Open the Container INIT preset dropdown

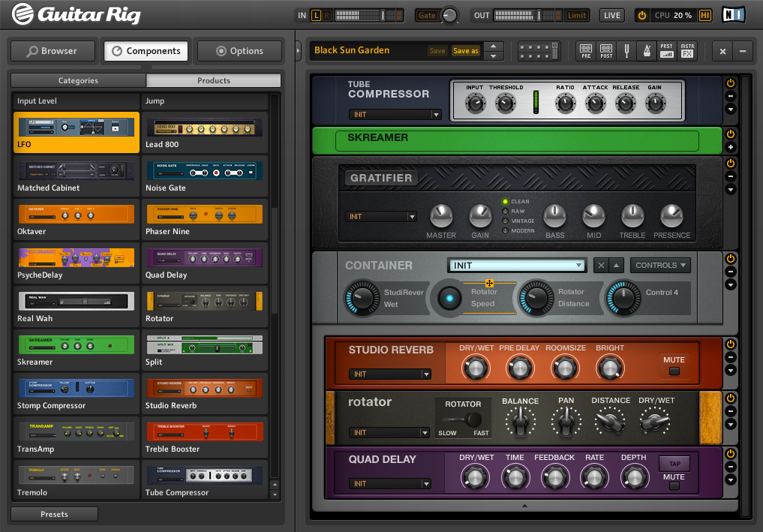(x=516, y=266)
